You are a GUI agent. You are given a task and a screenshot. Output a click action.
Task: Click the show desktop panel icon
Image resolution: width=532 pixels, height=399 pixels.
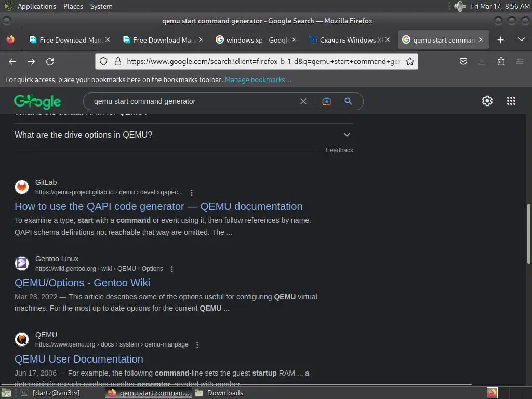click(6, 393)
